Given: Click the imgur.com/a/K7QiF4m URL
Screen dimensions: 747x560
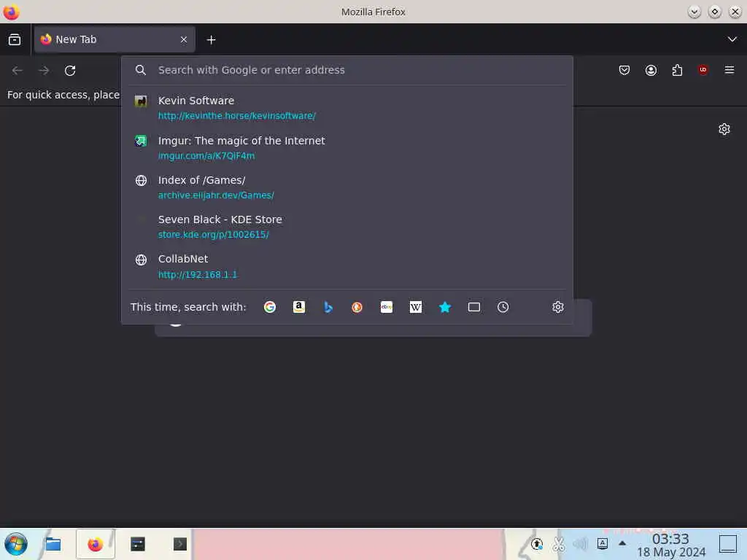Looking at the screenshot, I should click(x=206, y=156).
